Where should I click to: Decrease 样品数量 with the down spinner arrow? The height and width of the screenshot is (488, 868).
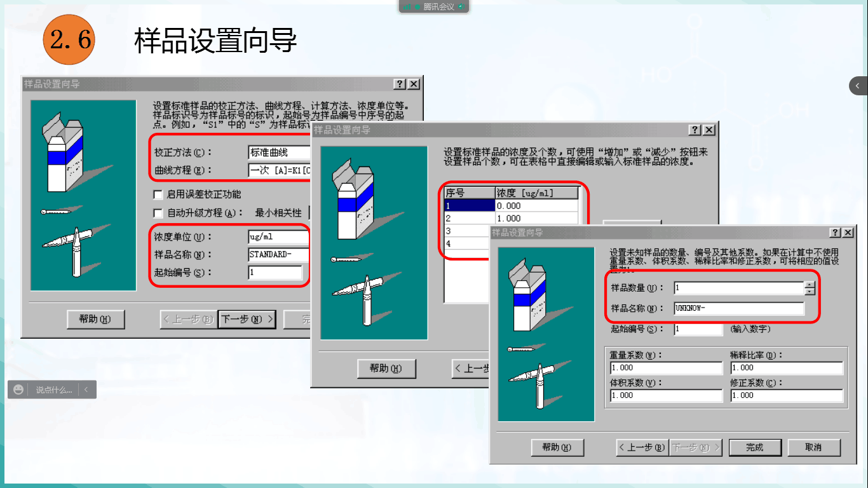point(810,292)
